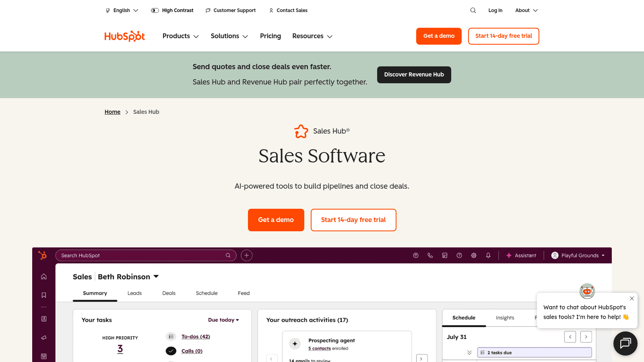Click the 2 tasks due entry
Screen dimensions: 644x362
[x=535, y=353]
